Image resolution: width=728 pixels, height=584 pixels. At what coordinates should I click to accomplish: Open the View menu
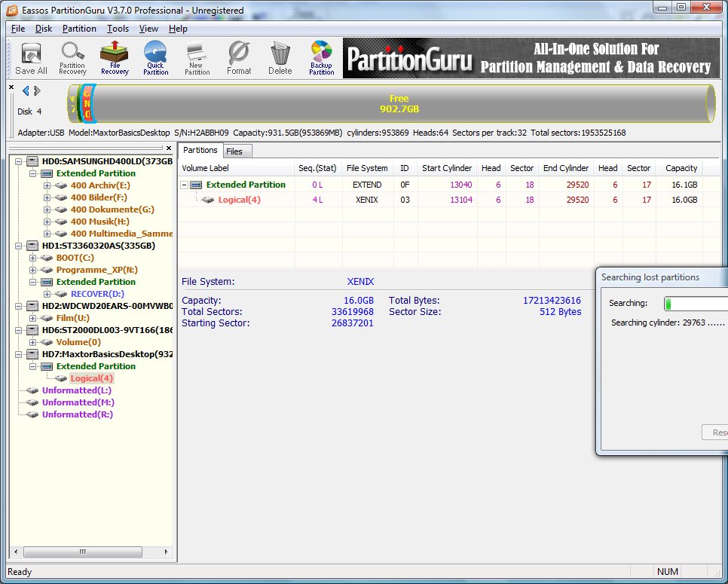tap(148, 29)
